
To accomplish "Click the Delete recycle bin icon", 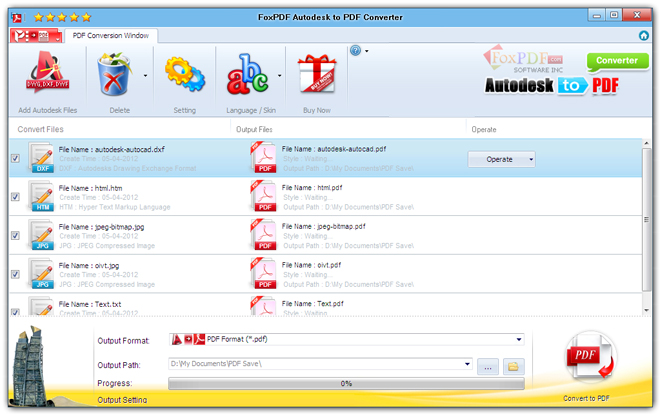I will click(114, 74).
